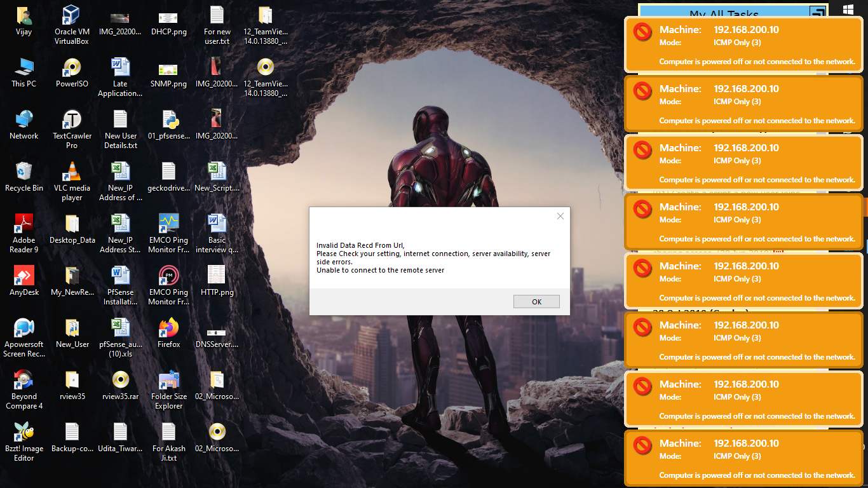Screen dimensions: 868x488
Task: Click the Windows logo in top-right corner
Action: coord(848,10)
